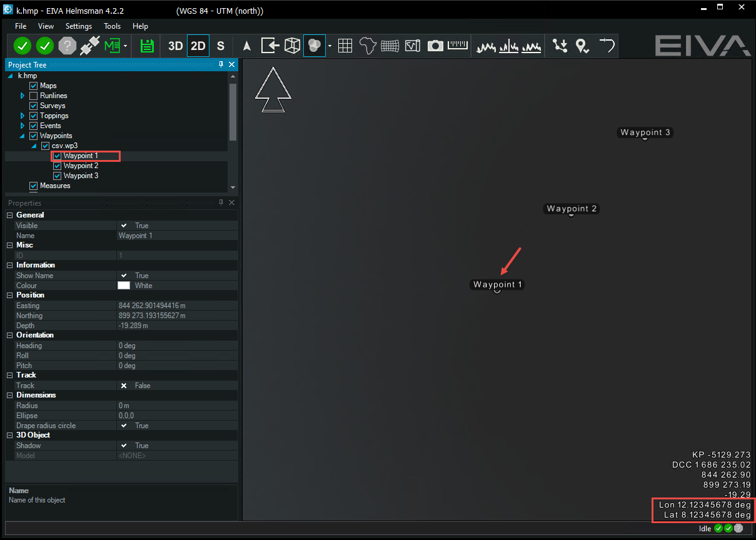Click the third profile graph icon
This screenshot has width=756, height=540.
coord(532,46)
